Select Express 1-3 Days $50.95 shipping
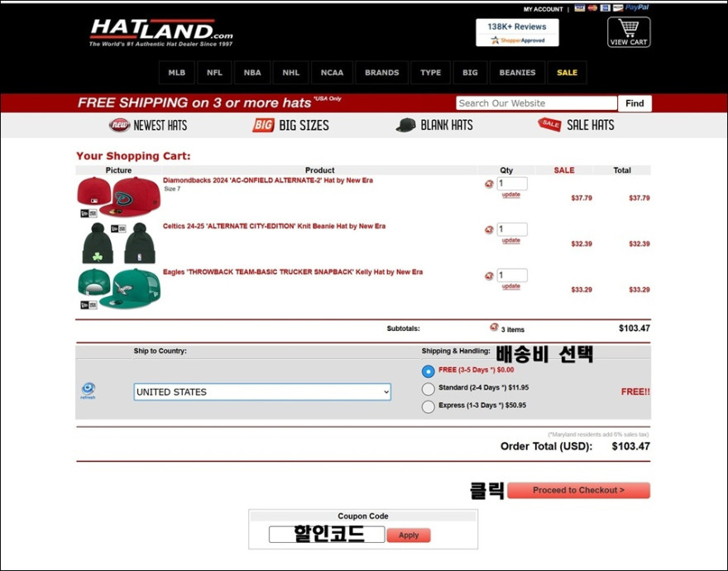The height and width of the screenshot is (571, 728). pyautogui.click(x=428, y=406)
